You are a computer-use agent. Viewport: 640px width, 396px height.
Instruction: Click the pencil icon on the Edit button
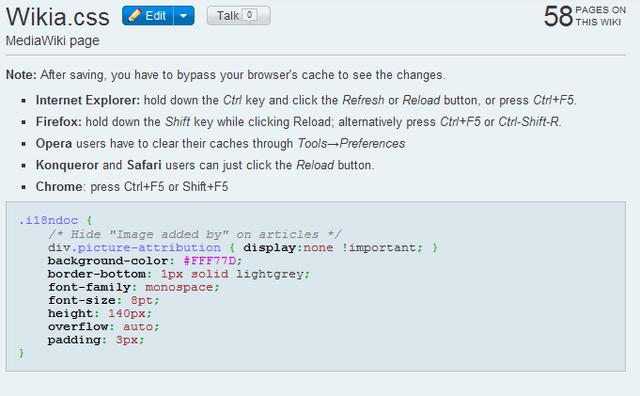click(x=134, y=16)
